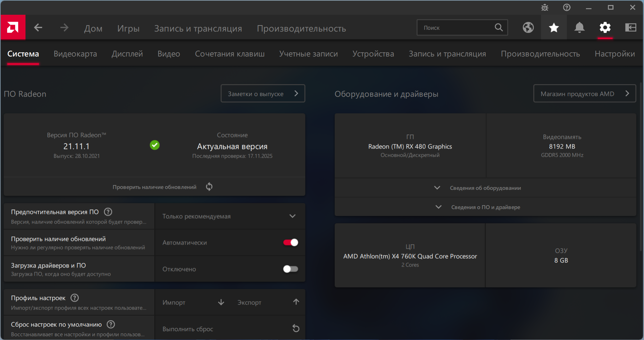
Task: Switch to the Настройки tab
Action: 615,54
